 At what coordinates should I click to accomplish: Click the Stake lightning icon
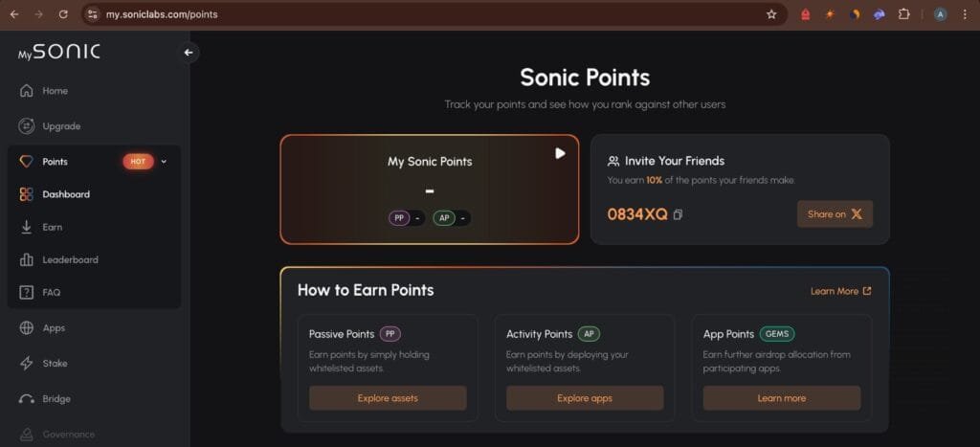coord(26,363)
